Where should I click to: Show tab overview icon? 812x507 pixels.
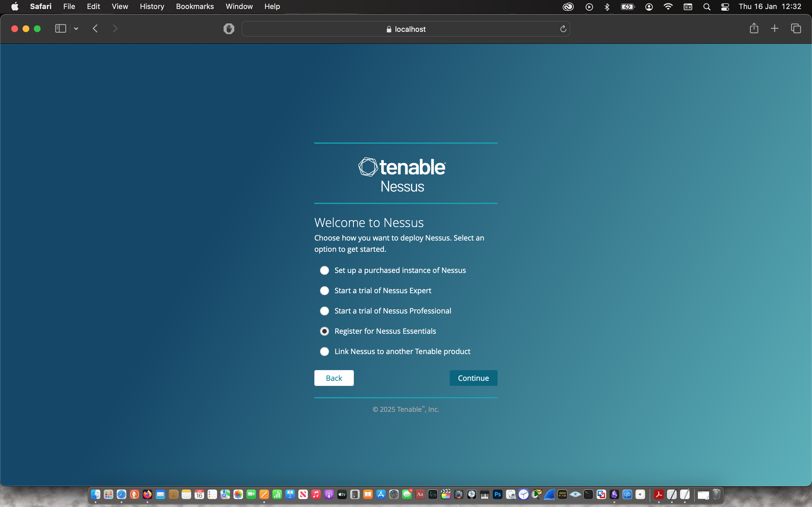796,28
